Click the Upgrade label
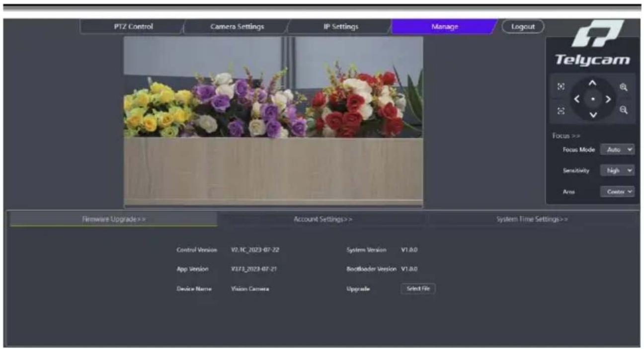This screenshot has height=349, width=644. click(358, 288)
